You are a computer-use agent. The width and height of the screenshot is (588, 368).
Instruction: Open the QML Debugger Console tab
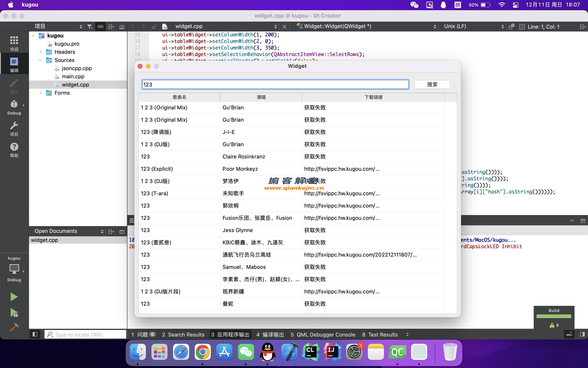(323, 334)
